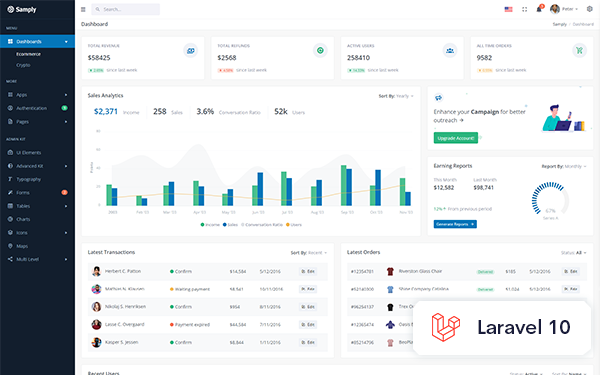Image resolution: width=600 pixels, height=375 pixels.
Task: Click the Active Users people icon
Action: (x=450, y=50)
